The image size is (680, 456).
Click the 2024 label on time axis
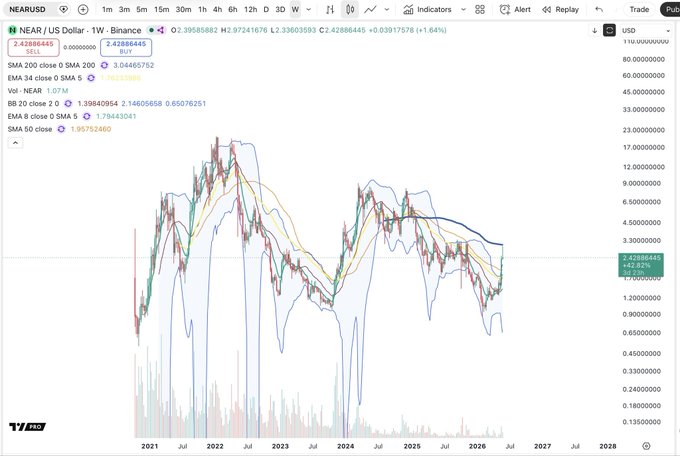click(x=345, y=446)
